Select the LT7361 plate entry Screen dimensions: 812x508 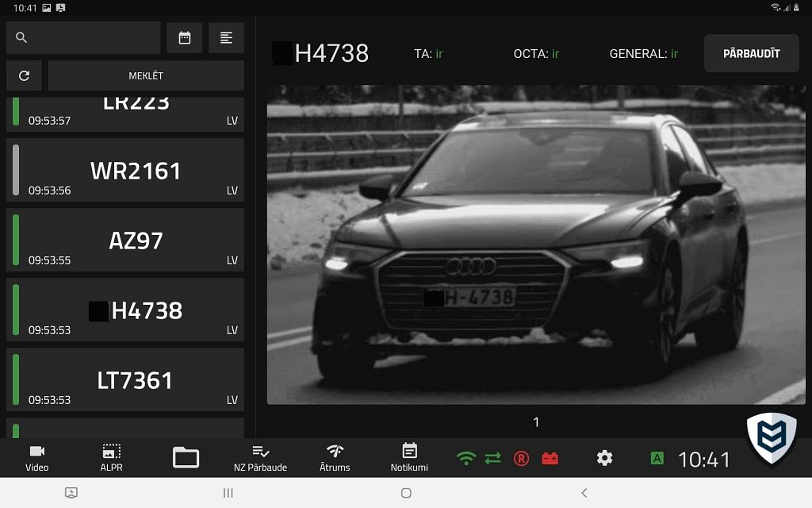click(x=125, y=380)
